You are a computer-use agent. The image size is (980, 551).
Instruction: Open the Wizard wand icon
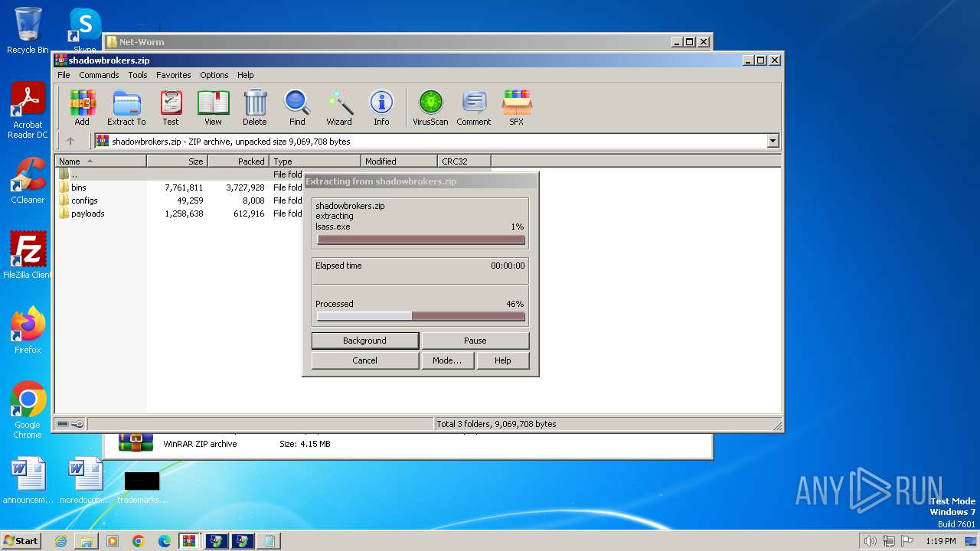339,107
